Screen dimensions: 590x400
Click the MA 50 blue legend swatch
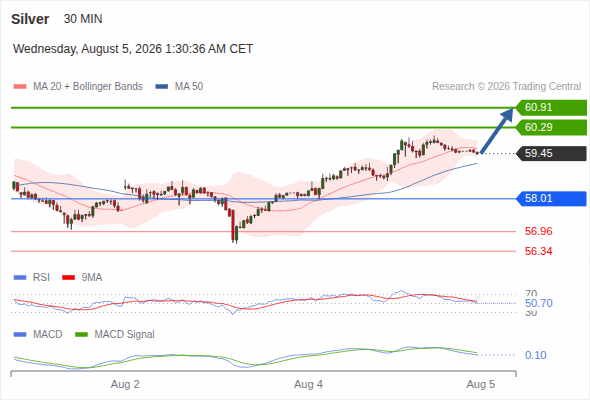click(162, 87)
